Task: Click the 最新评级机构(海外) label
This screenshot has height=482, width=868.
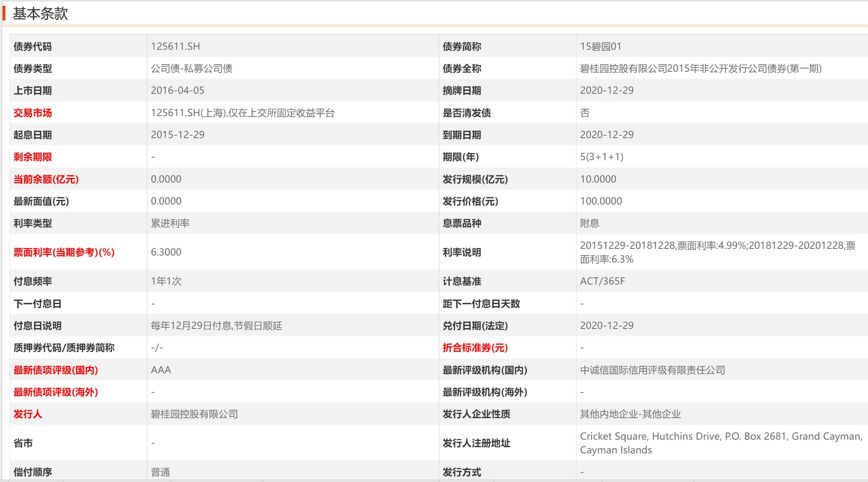Action: [485, 392]
